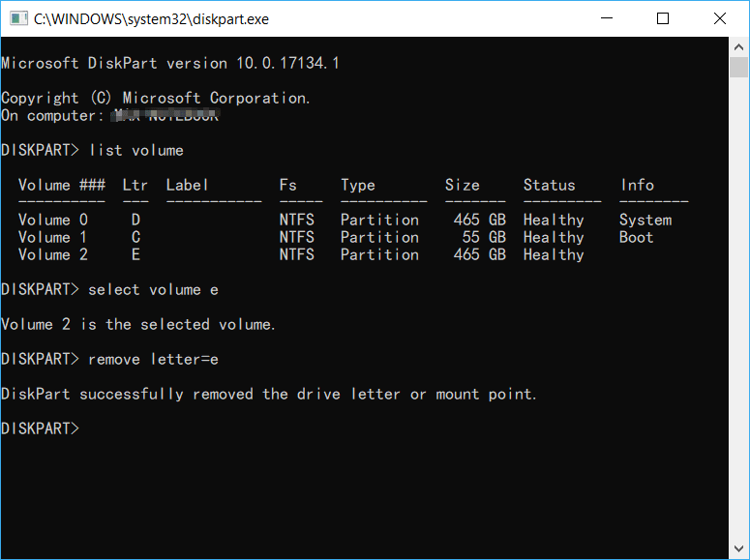Click the "Volume 0" row entry
Screen dimensions: 750x560
(x=52, y=220)
